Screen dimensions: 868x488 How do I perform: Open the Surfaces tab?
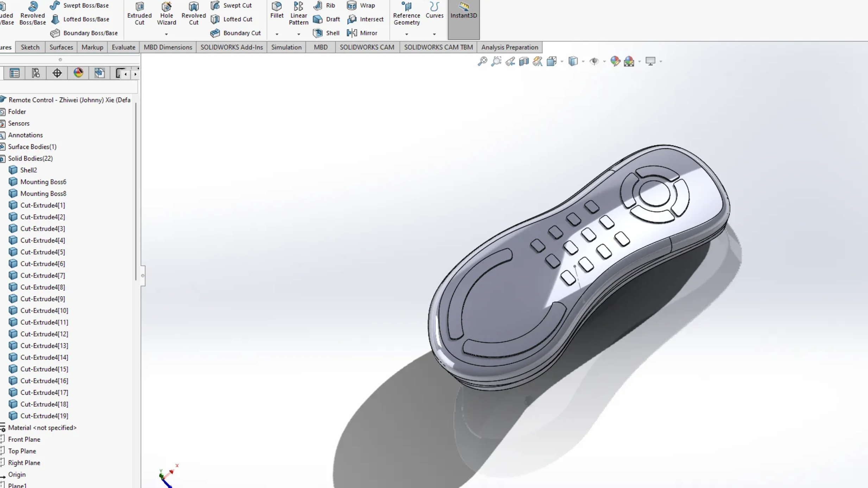coord(61,47)
